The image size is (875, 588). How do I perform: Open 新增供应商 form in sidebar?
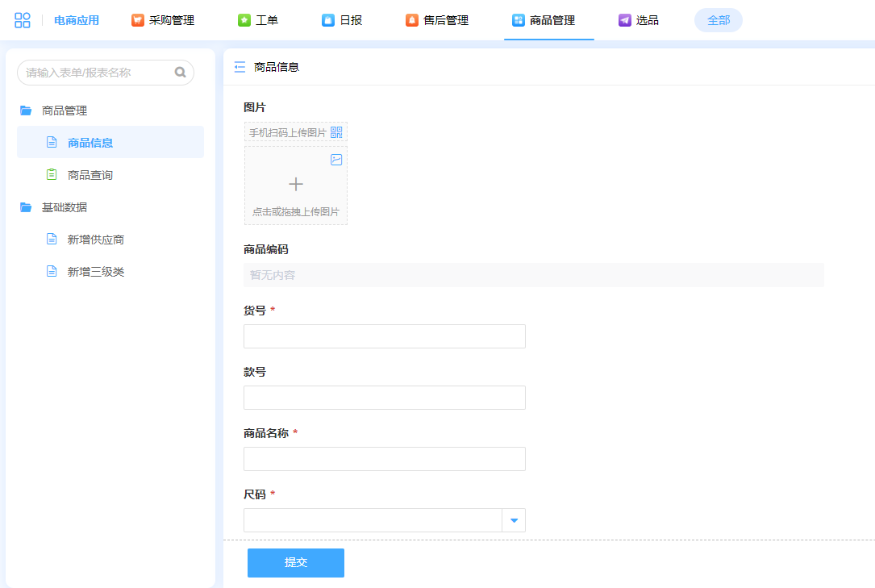pyautogui.click(x=95, y=240)
